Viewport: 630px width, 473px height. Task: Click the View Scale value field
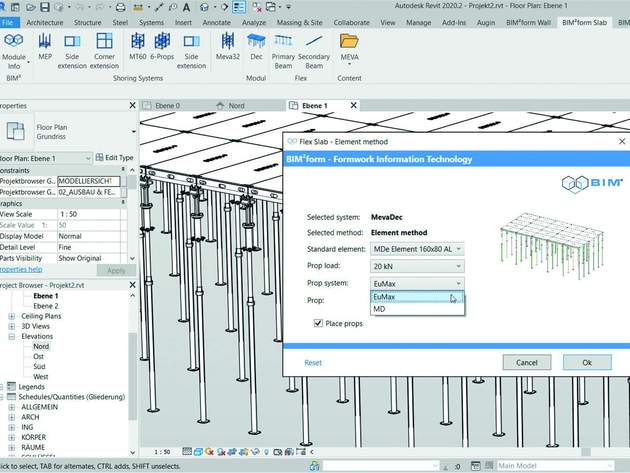click(x=89, y=214)
